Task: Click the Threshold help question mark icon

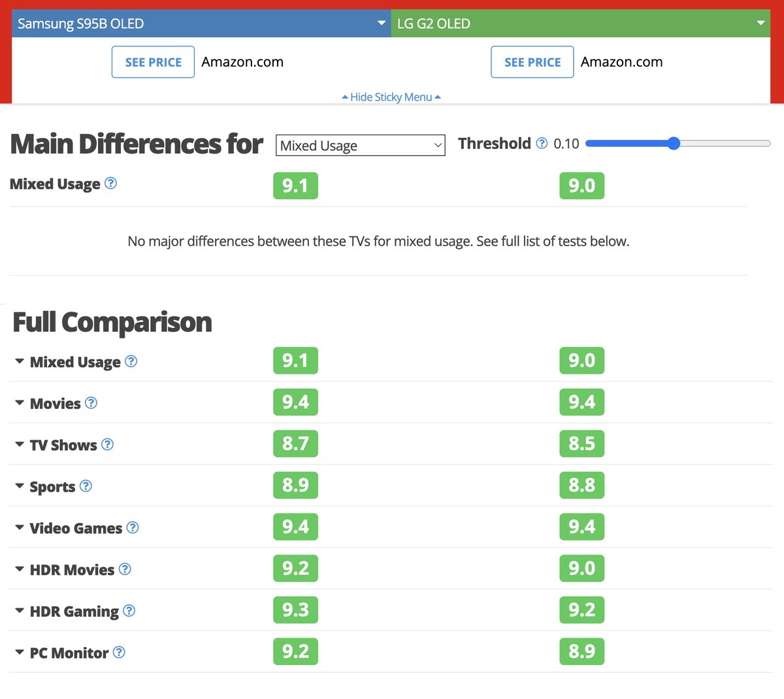Action: (x=542, y=143)
